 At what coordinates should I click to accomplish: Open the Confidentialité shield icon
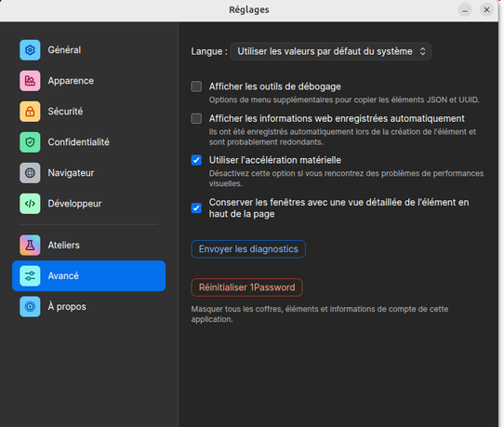30,142
